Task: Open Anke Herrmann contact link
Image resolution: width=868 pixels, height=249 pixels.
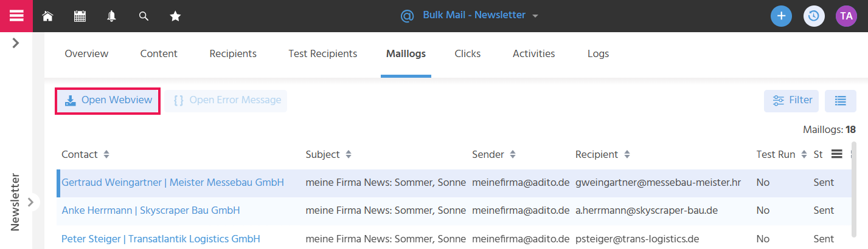Action: 151,210
